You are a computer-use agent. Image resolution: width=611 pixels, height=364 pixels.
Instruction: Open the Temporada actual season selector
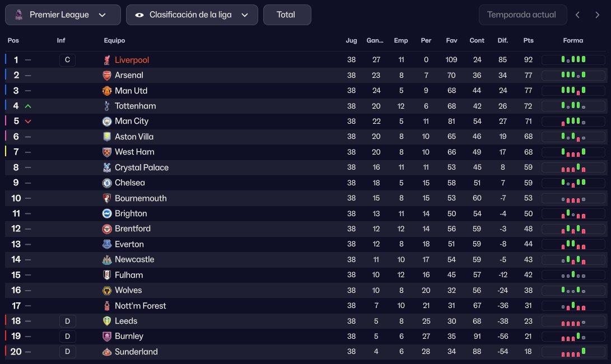521,15
